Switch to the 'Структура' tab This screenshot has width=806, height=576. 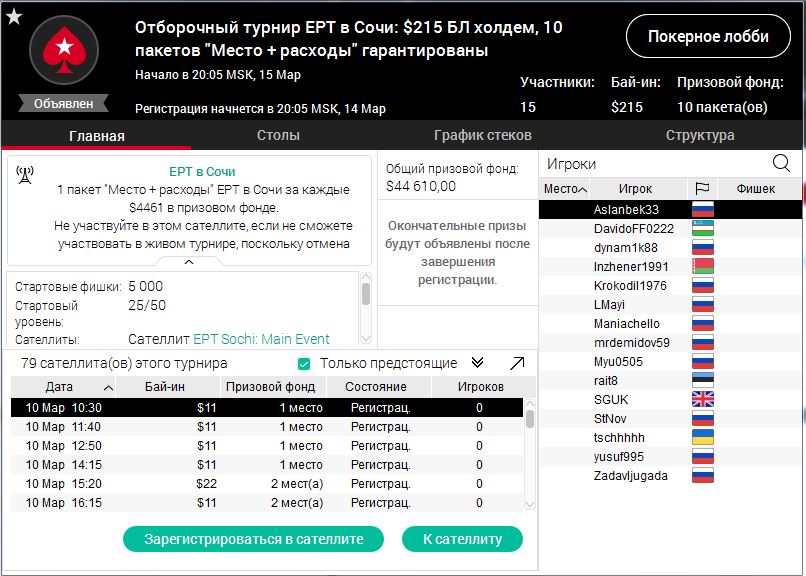700,135
